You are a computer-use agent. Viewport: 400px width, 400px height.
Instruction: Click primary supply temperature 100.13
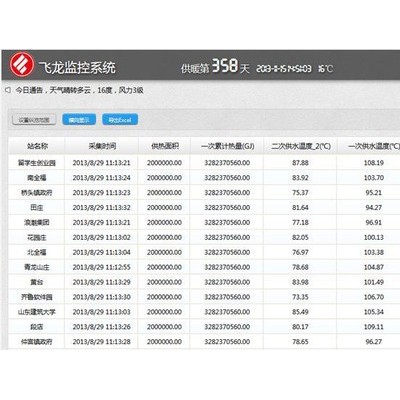(374, 237)
